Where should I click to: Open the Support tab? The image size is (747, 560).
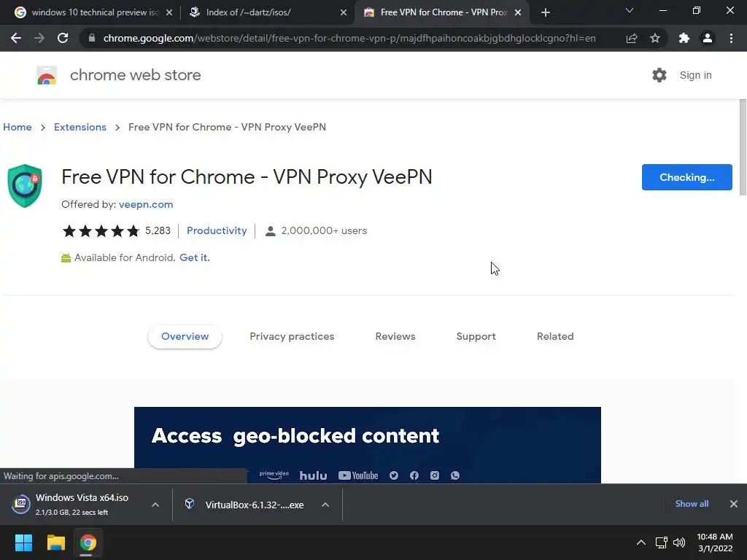point(476,336)
